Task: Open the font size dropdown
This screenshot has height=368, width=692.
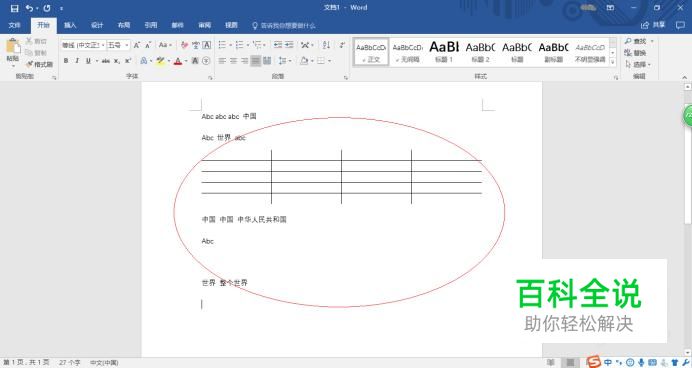Action: (127, 45)
